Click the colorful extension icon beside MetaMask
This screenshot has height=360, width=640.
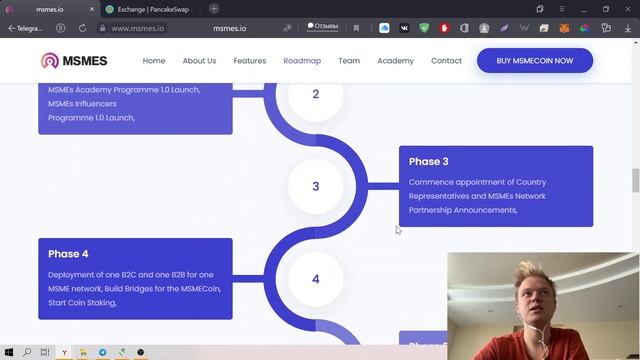pyautogui.click(x=584, y=28)
